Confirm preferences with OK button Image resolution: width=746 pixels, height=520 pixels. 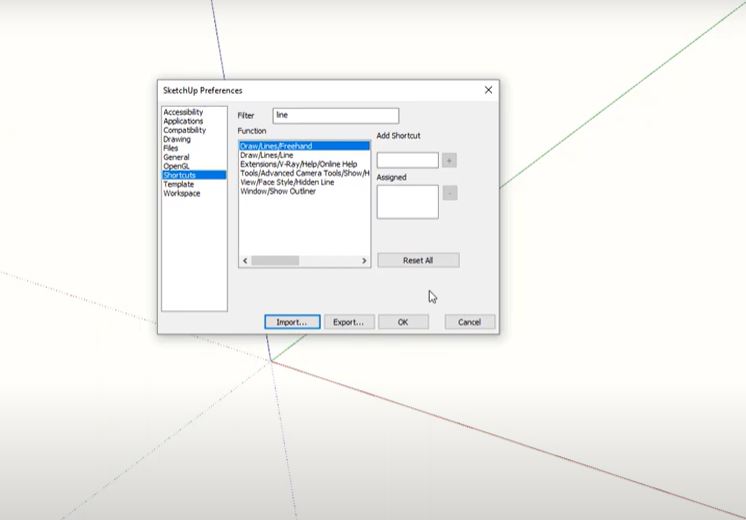pyautogui.click(x=403, y=322)
